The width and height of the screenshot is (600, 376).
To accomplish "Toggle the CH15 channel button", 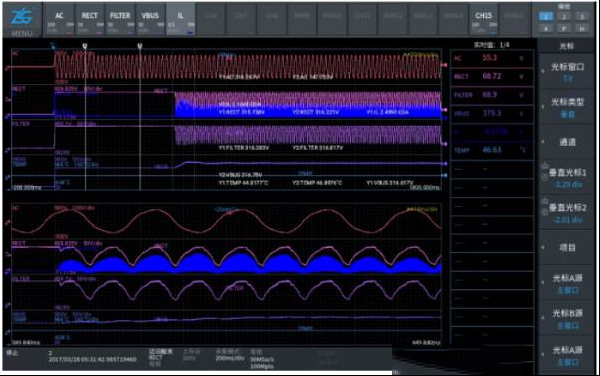I will pyautogui.click(x=484, y=20).
